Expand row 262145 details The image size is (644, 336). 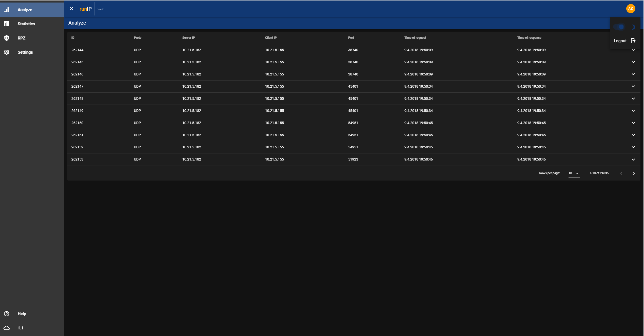633,62
